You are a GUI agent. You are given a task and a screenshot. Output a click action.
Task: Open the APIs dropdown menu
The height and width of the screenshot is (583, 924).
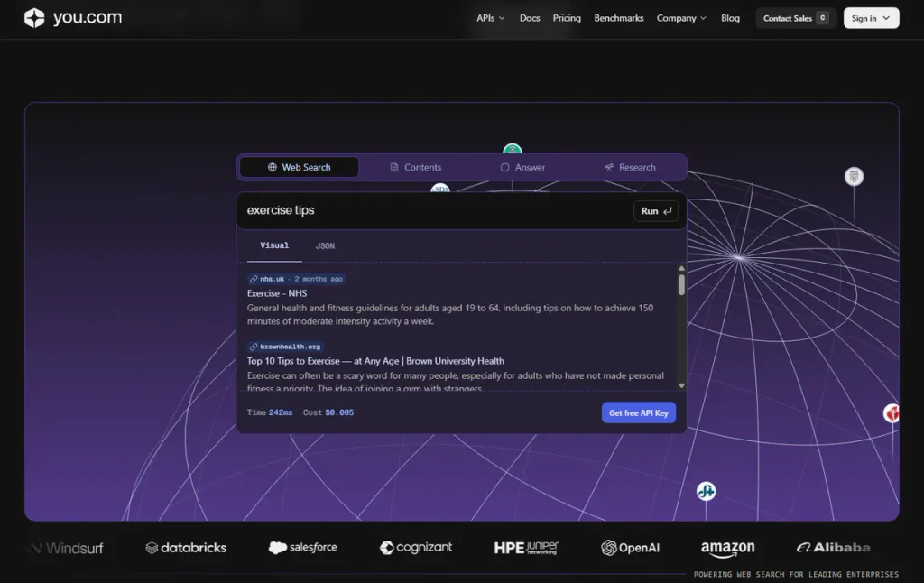point(490,18)
